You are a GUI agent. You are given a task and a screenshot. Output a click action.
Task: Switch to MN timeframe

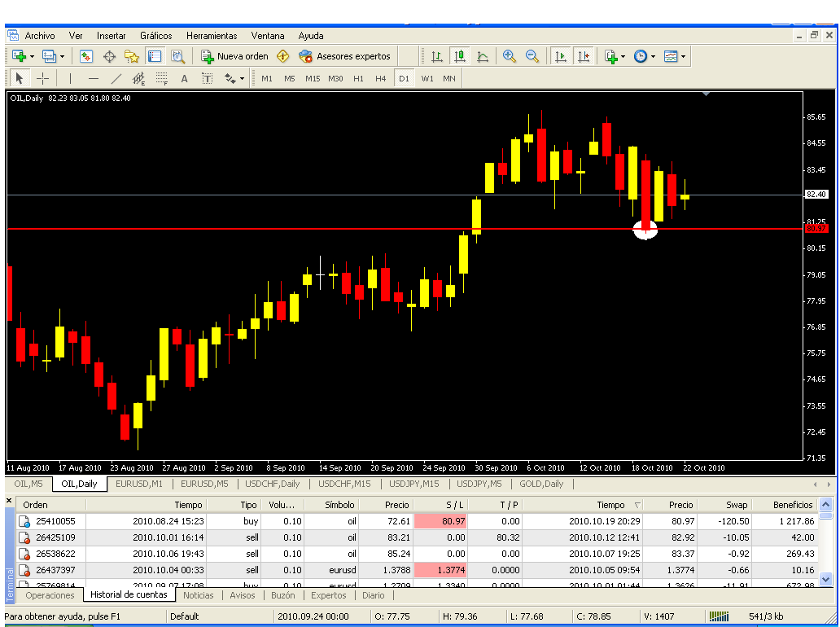point(449,78)
